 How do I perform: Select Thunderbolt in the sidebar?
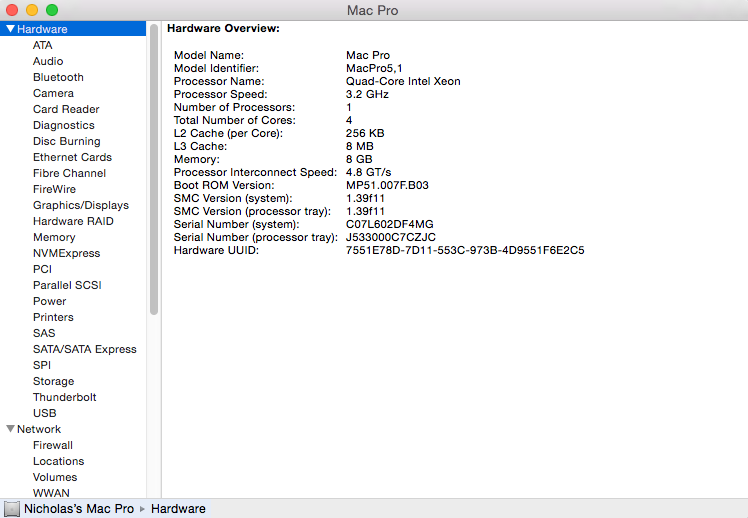tap(64, 397)
